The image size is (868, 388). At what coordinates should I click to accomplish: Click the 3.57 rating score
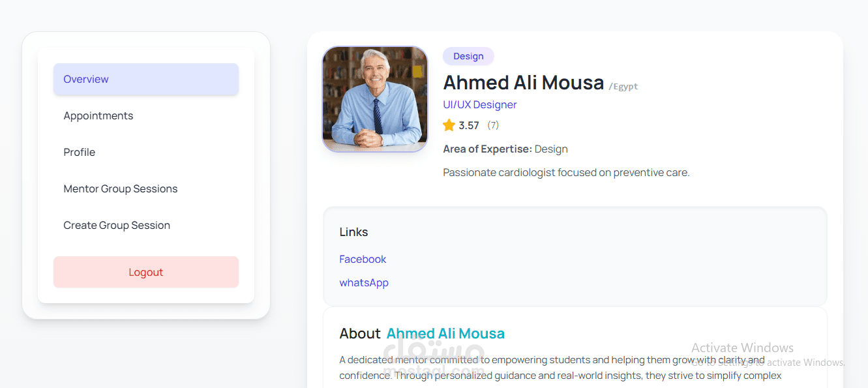(469, 126)
